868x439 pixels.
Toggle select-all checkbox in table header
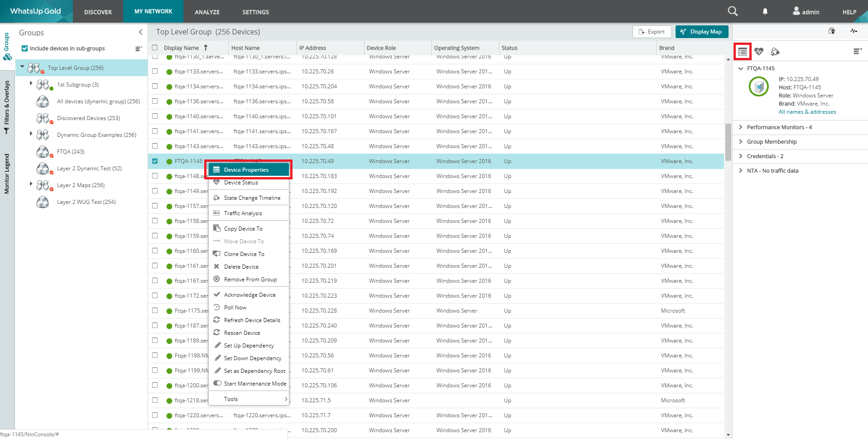click(155, 48)
